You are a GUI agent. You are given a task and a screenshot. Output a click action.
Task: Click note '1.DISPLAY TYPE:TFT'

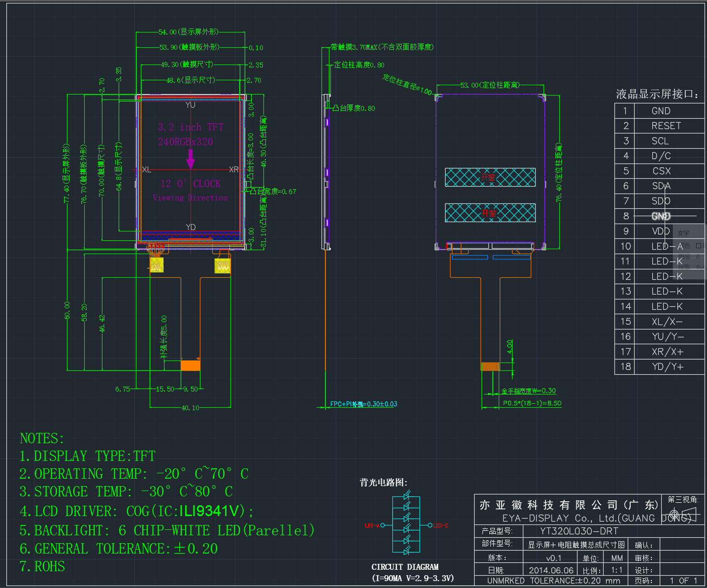(88, 456)
